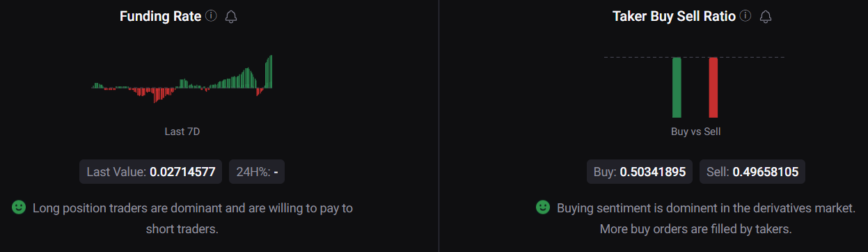The width and height of the screenshot is (868, 252).
Task: Click the tallest green funding rate bar
Action: click(x=270, y=72)
